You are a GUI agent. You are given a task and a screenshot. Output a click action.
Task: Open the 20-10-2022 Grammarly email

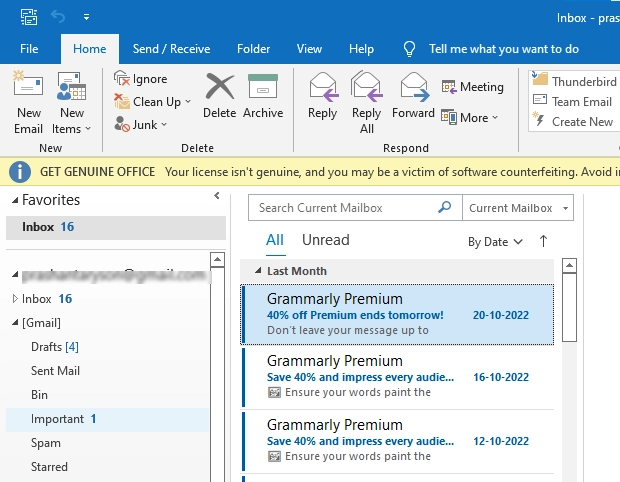397,314
